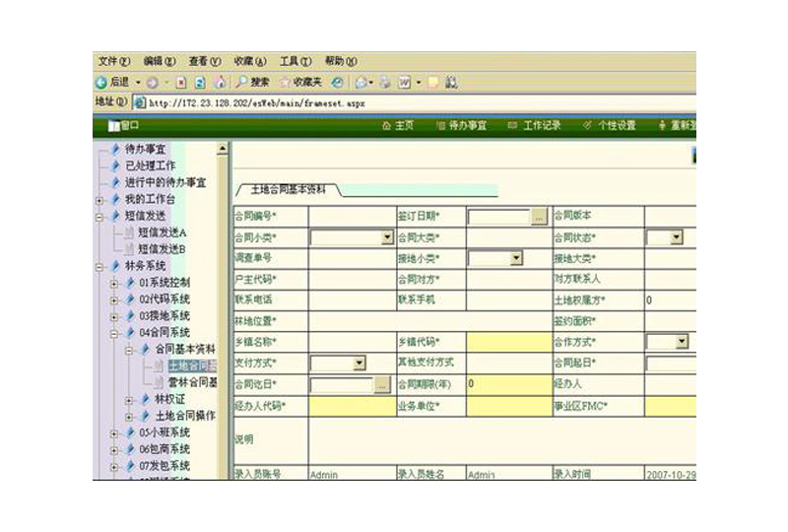Screen dimensions: 788x532
Task: Open 待办事宜 in green navigation bar
Action: click(461, 126)
